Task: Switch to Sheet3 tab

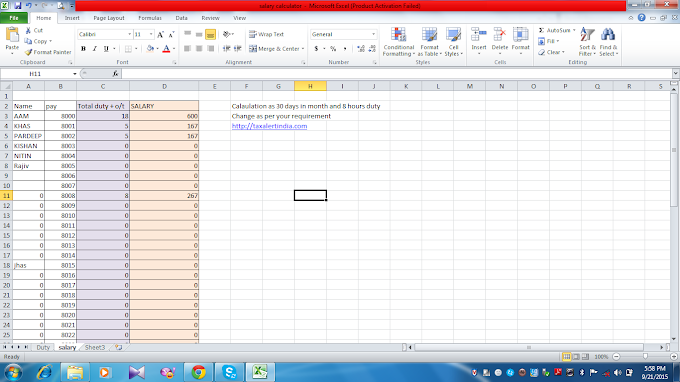Action: click(95, 347)
